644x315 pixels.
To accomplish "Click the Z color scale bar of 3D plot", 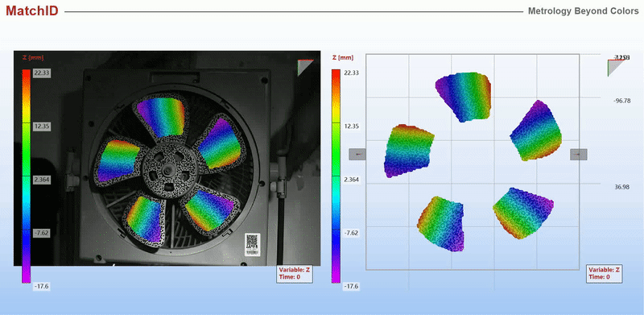I will coord(336,176).
